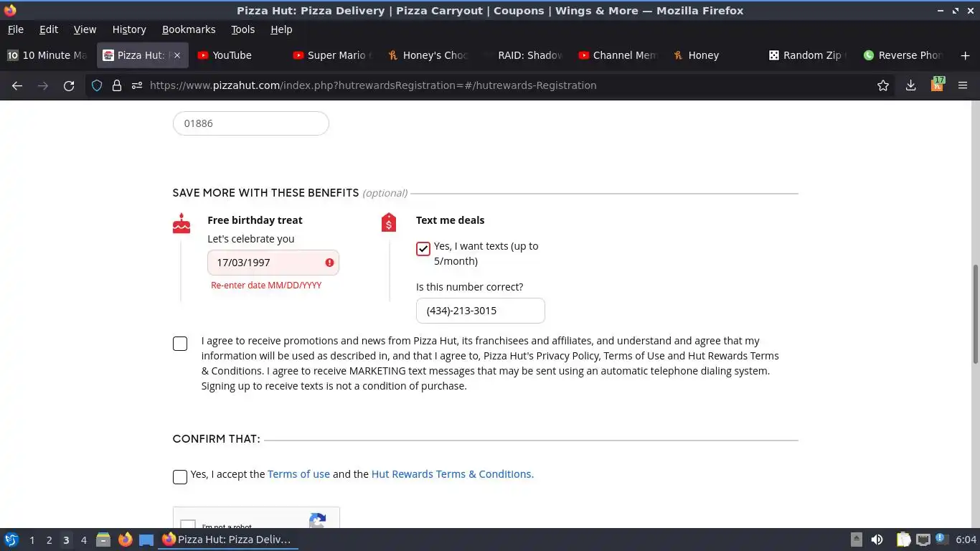Open the Firefox downloads panel
This screenshot has height=551, width=980.
coord(910,85)
